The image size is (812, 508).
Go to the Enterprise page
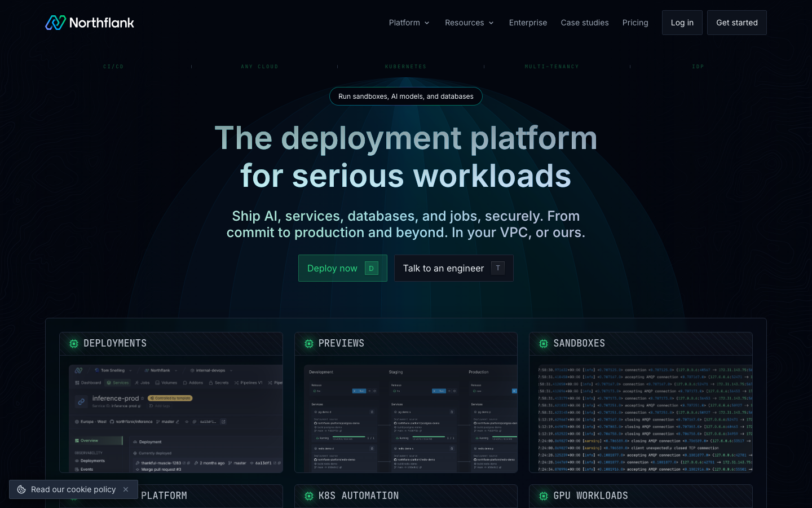pos(528,23)
